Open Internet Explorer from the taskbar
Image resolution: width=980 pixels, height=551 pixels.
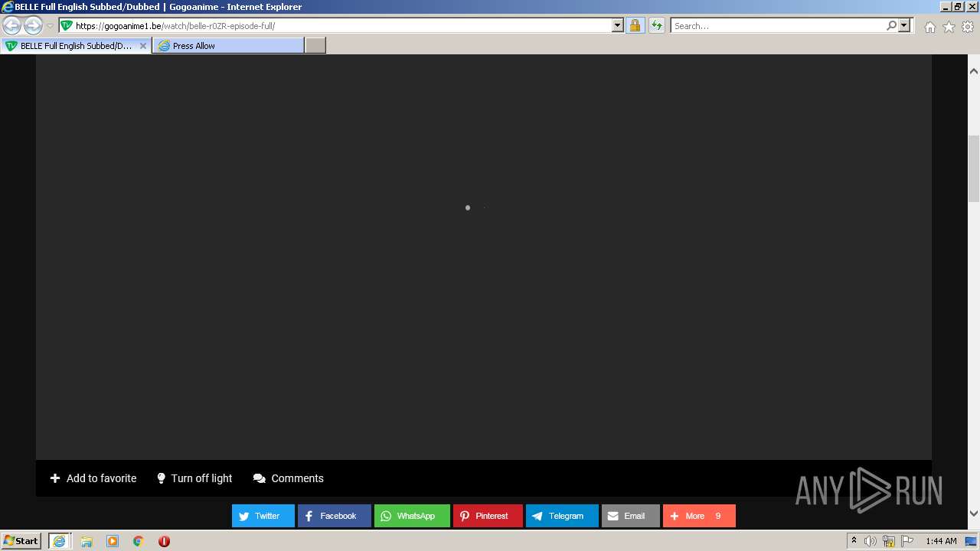[60, 541]
